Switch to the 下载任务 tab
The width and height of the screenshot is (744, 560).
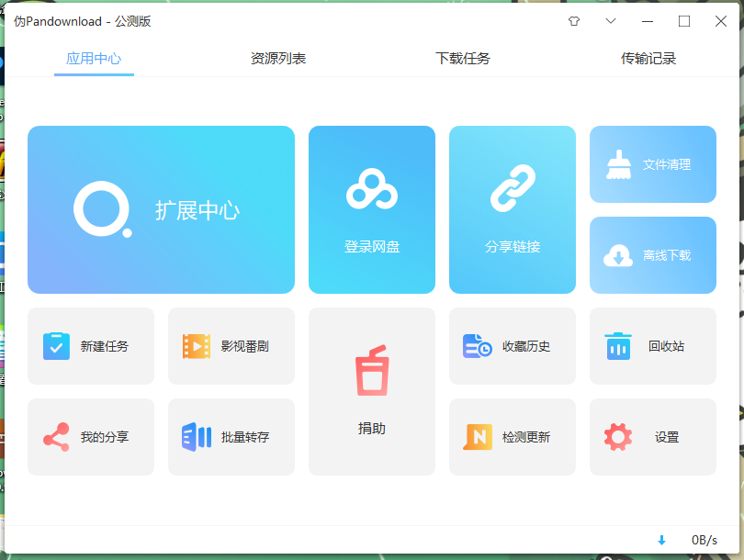[x=463, y=59]
